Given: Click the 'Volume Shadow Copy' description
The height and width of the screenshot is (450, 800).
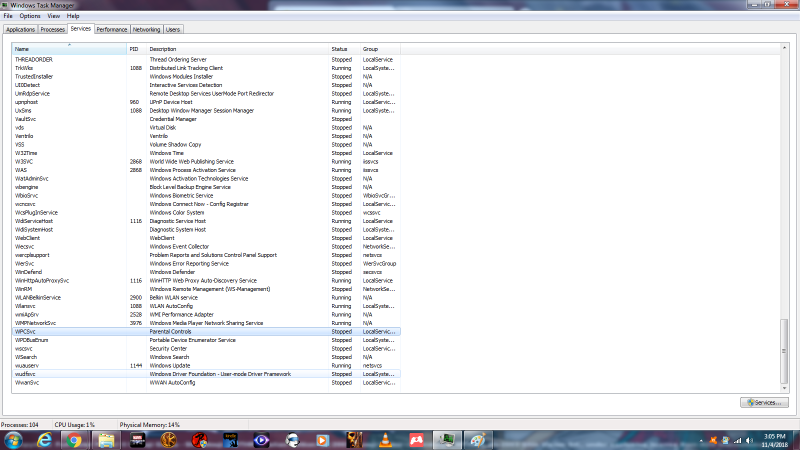Looking at the screenshot, I should (x=175, y=144).
